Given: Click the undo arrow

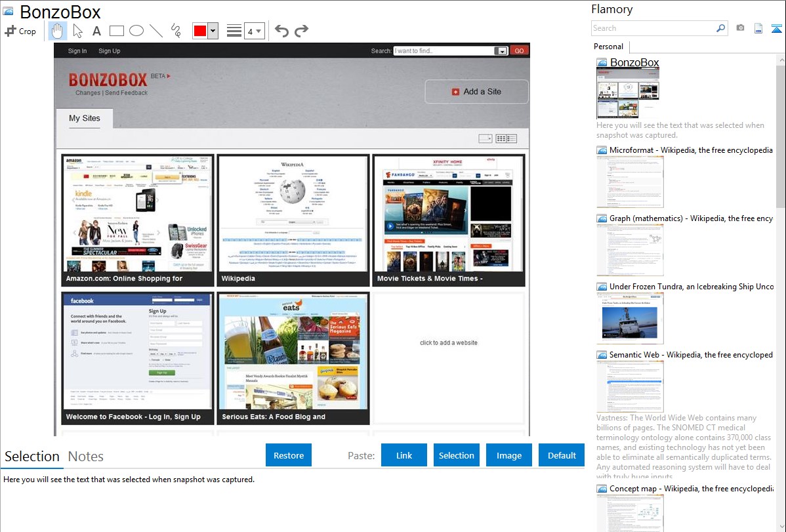Looking at the screenshot, I should tap(281, 31).
